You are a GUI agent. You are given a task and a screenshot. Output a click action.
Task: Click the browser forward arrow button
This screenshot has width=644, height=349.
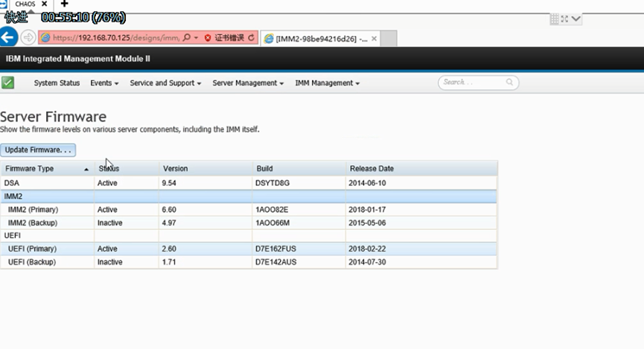(28, 38)
